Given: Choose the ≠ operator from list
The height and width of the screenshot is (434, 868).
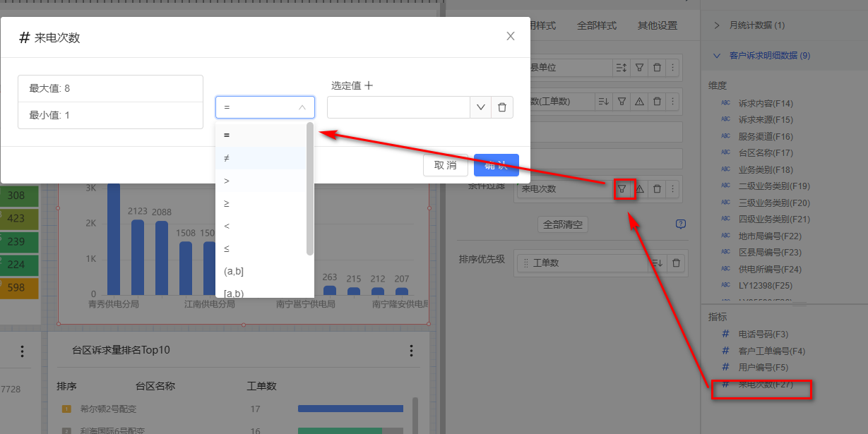Looking at the screenshot, I should [x=227, y=158].
